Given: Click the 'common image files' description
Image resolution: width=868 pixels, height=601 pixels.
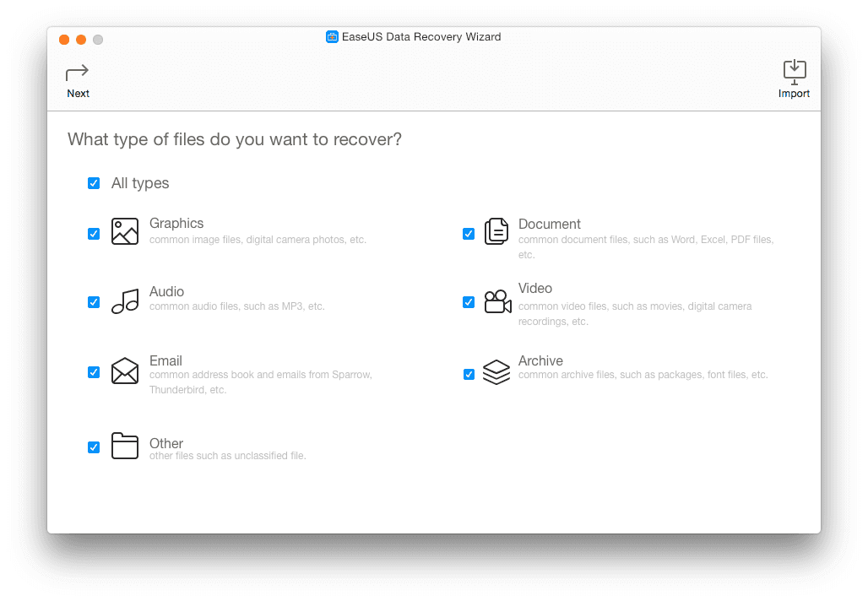Looking at the screenshot, I should 258,240.
